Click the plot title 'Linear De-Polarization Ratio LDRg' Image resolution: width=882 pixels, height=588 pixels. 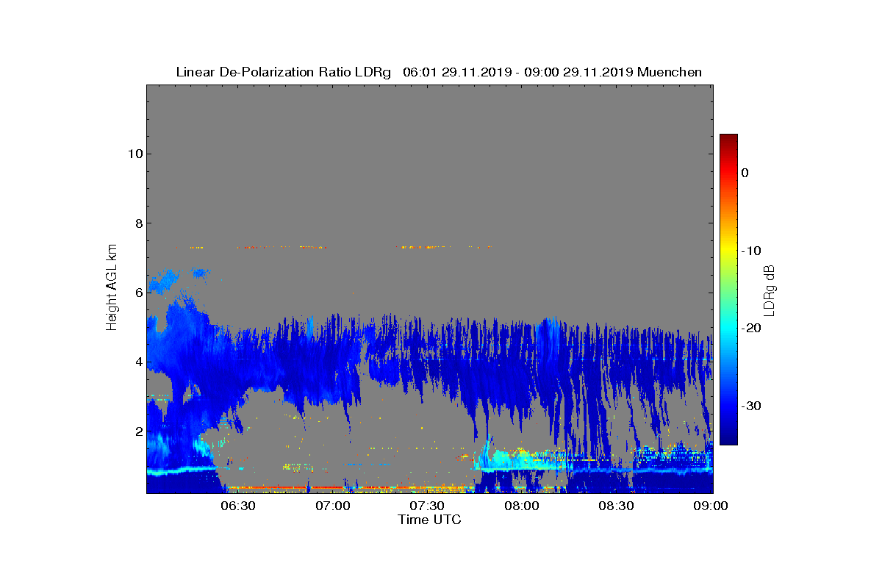click(283, 72)
